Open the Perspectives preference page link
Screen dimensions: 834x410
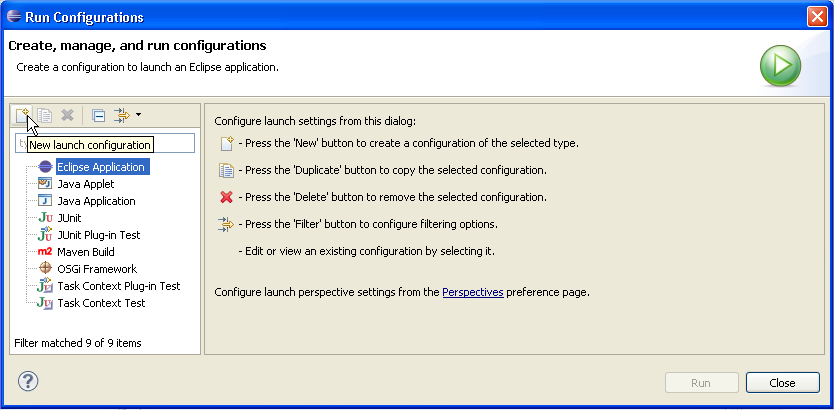coord(472,293)
